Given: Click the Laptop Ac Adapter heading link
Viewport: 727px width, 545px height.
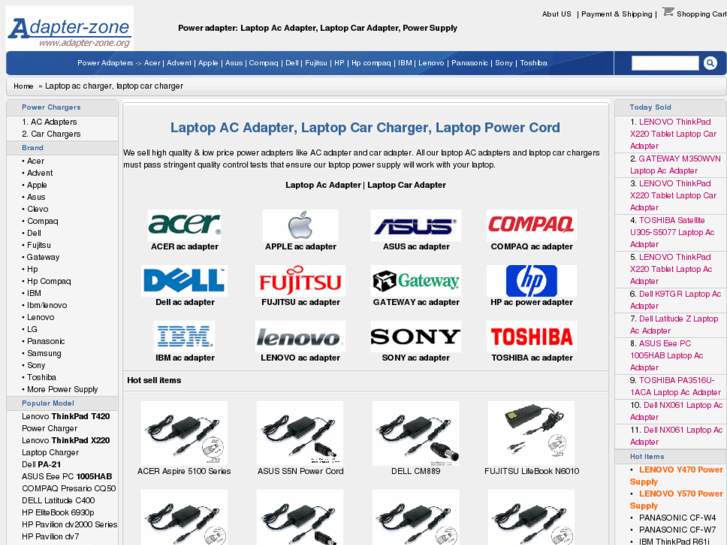Looking at the screenshot, I should click(323, 185).
